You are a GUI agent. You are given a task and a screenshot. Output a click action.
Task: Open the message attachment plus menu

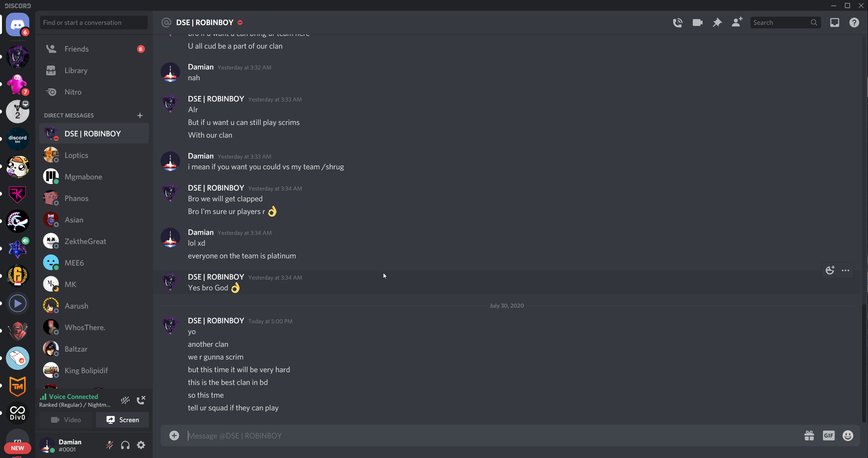pyautogui.click(x=174, y=435)
